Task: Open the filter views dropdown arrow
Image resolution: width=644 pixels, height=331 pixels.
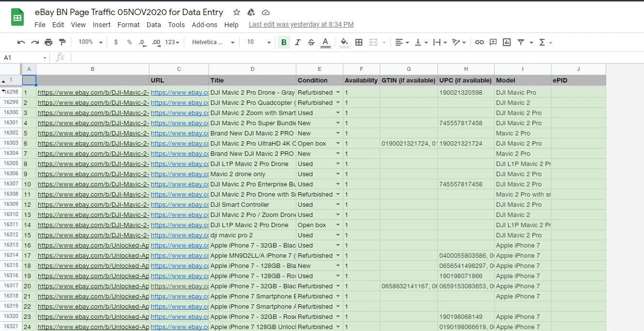Action: point(532,43)
